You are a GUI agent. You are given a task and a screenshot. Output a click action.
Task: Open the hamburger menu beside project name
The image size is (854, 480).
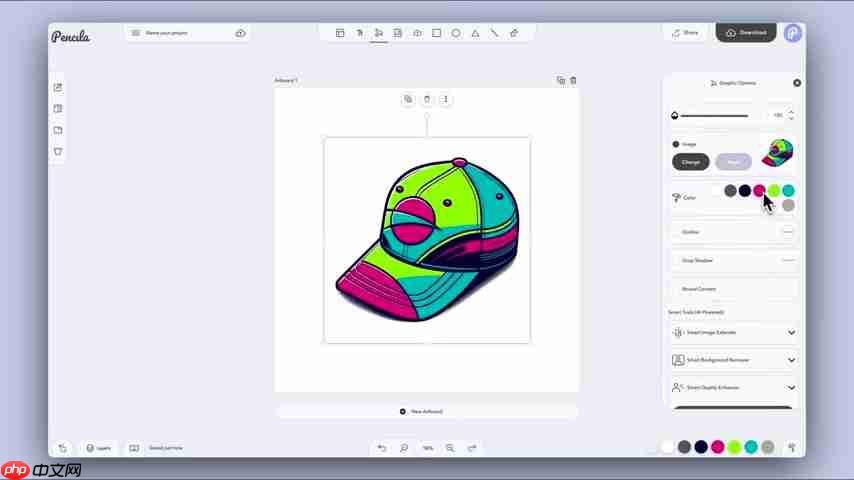(136, 33)
